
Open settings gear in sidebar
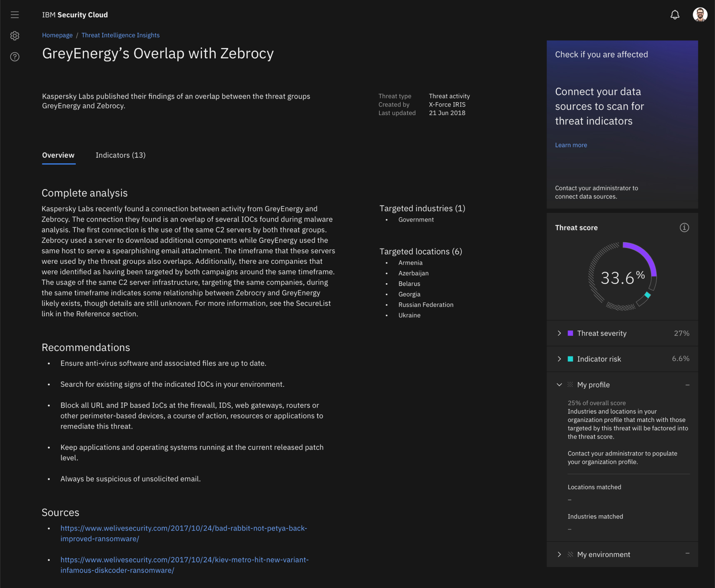15,36
